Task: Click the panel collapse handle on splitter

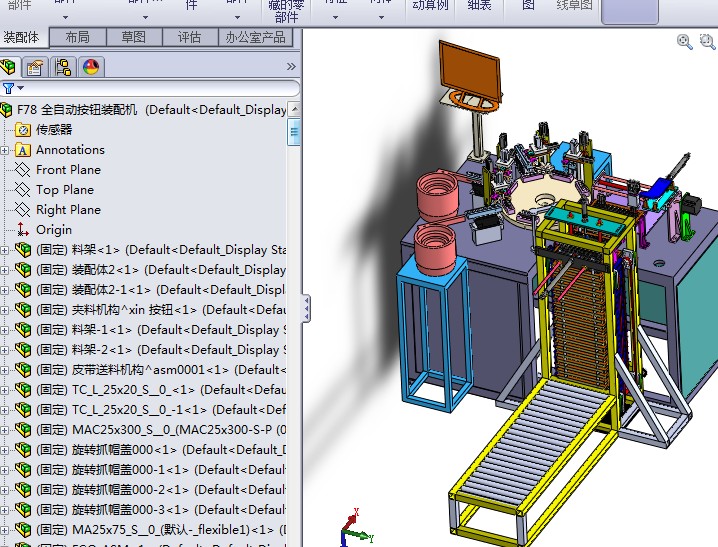Action: click(306, 309)
